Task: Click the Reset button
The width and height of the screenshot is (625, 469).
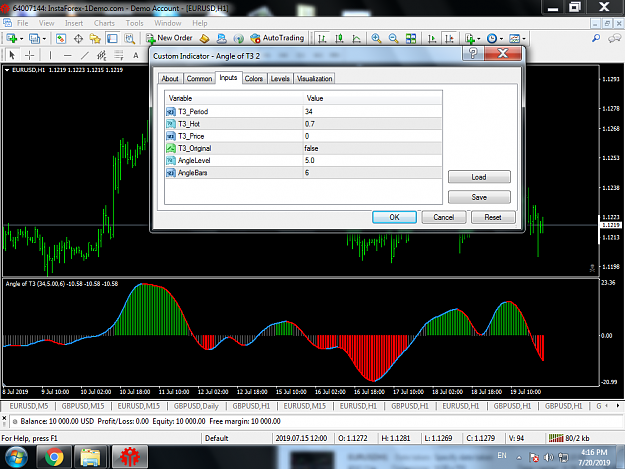Action: click(x=493, y=217)
